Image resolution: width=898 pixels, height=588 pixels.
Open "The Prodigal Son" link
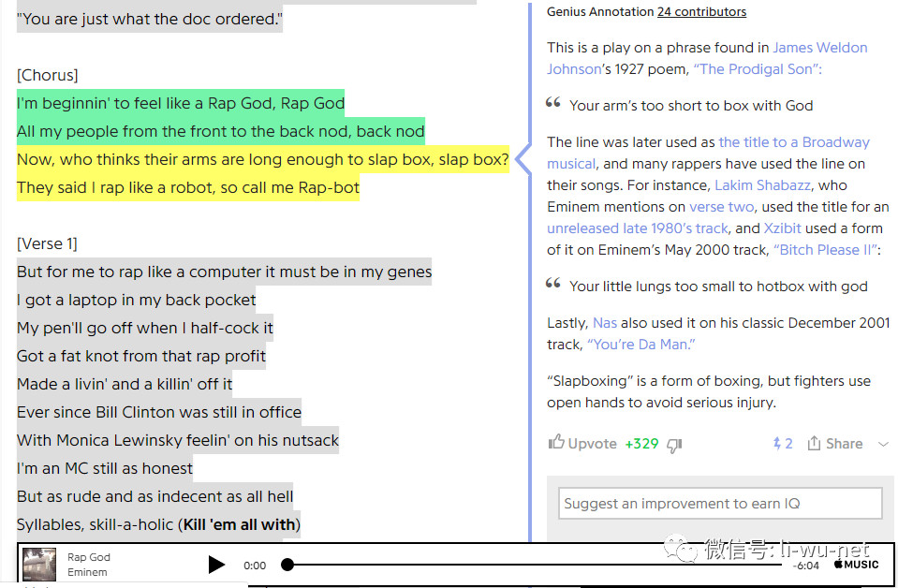pos(758,69)
